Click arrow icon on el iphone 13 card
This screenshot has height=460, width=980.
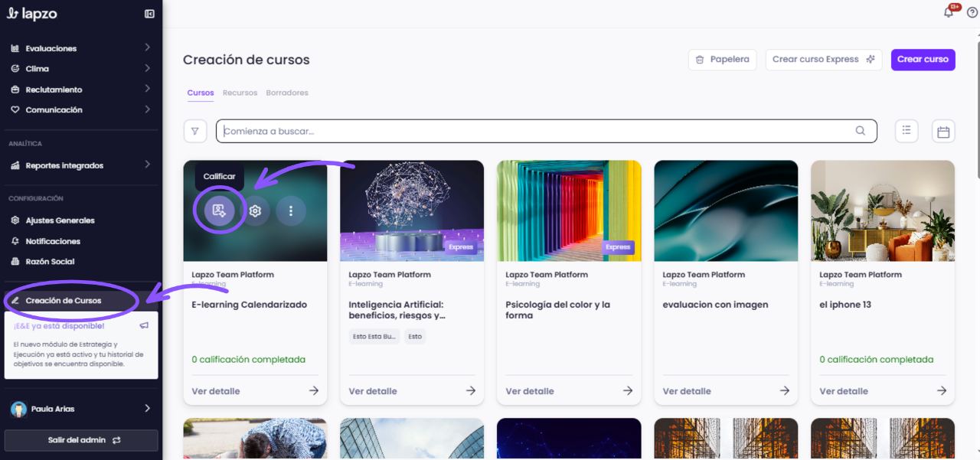click(942, 391)
